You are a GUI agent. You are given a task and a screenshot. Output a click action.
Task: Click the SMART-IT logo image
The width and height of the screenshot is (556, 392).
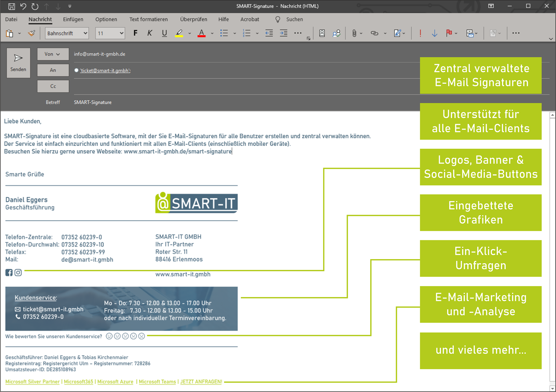(196, 203)
